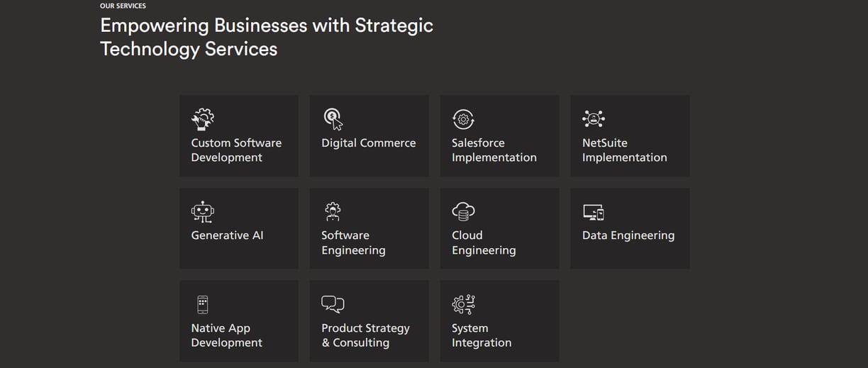The image size is (868, 368).
Task: Click the Software Engineering person-gear icon
Action: pyautogui.click(x=333, y=211)
